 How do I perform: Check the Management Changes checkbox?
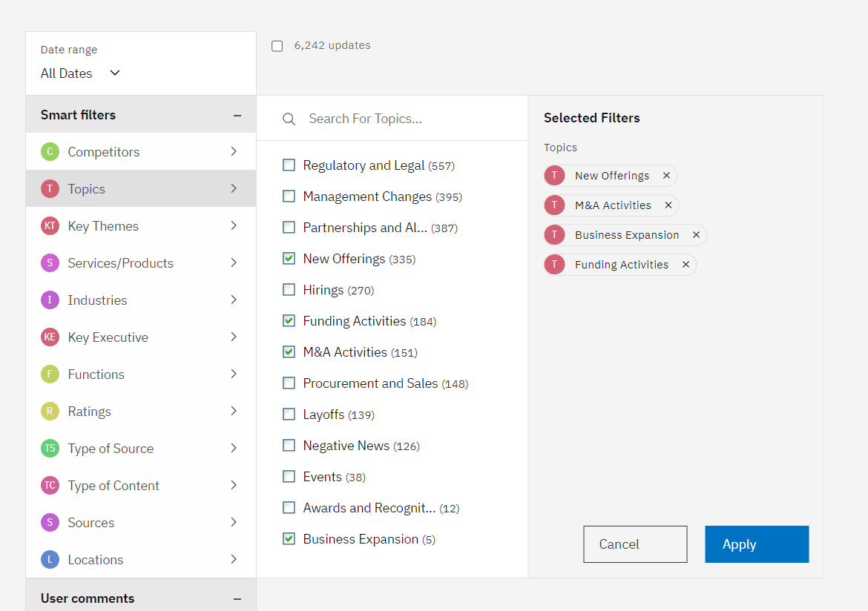289,196
